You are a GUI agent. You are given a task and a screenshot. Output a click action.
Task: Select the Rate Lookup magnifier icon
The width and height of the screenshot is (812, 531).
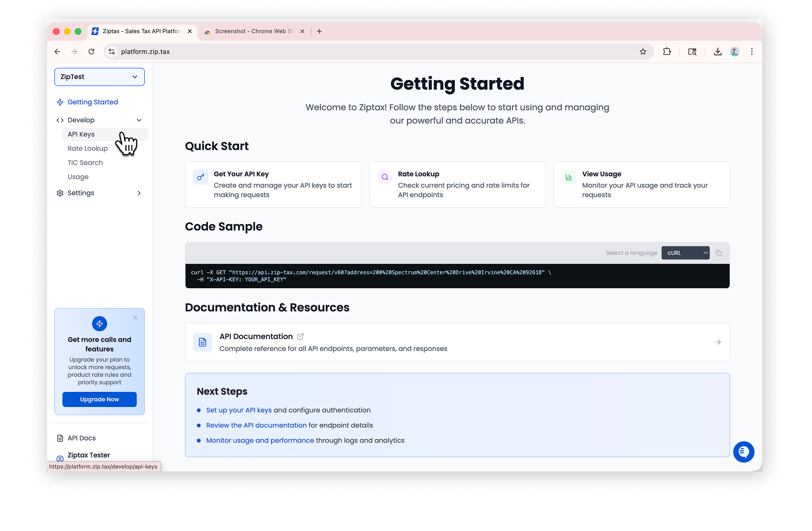pyautogui.click(x=384, y=177)
